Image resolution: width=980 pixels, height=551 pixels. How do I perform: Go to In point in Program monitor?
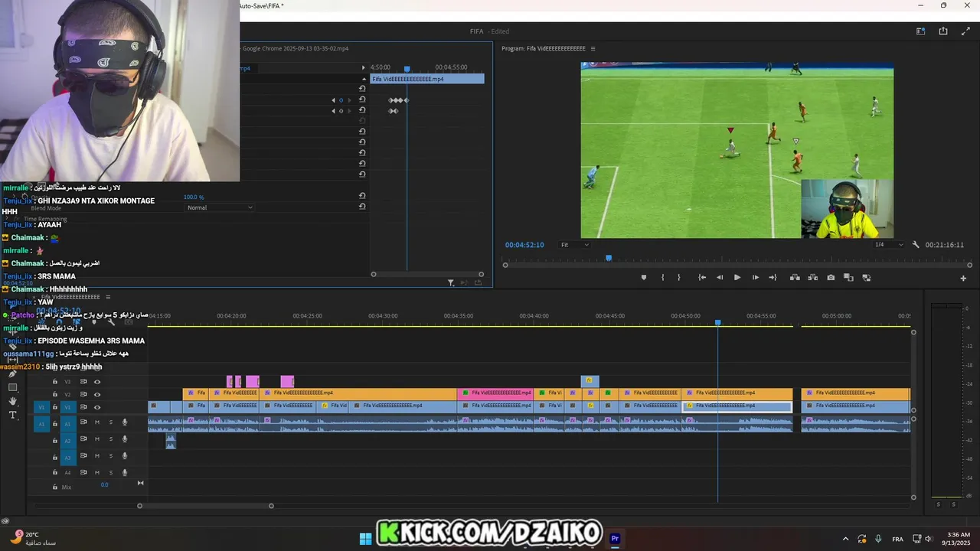(702, 278)
